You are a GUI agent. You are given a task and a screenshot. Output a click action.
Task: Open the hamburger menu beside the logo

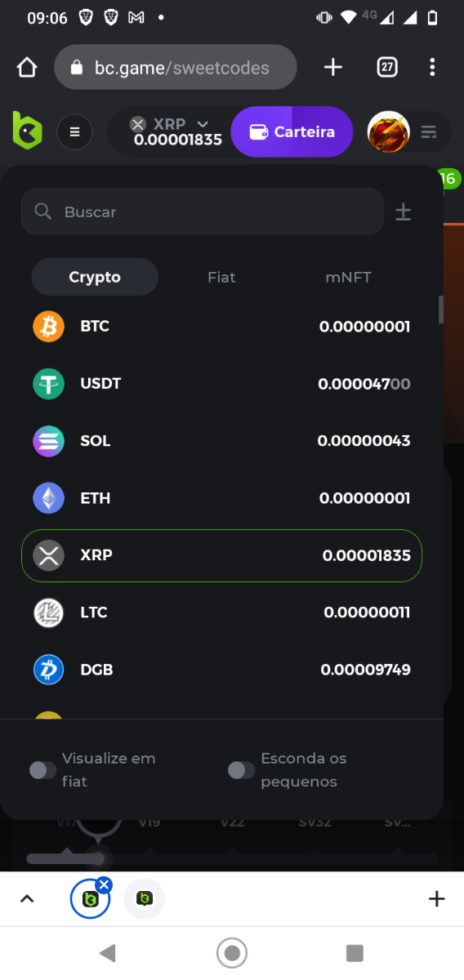(x=74, y=131)
